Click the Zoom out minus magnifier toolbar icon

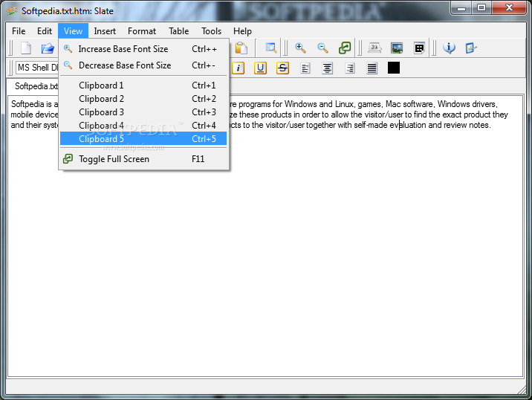point(322,48)
